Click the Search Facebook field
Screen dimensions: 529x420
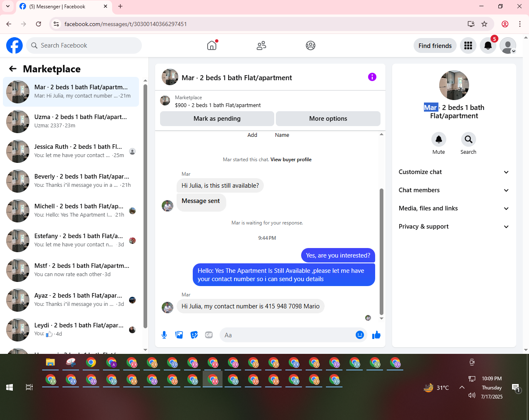click(84, 45)
